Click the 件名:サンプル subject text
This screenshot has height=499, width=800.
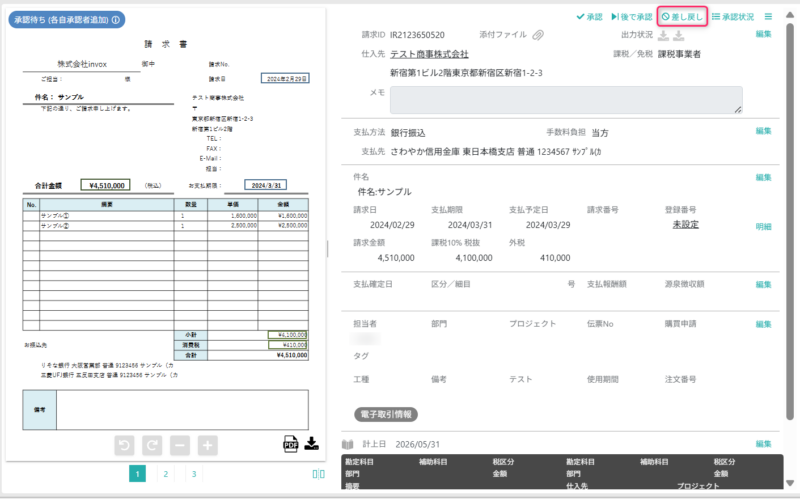(384, 192)
